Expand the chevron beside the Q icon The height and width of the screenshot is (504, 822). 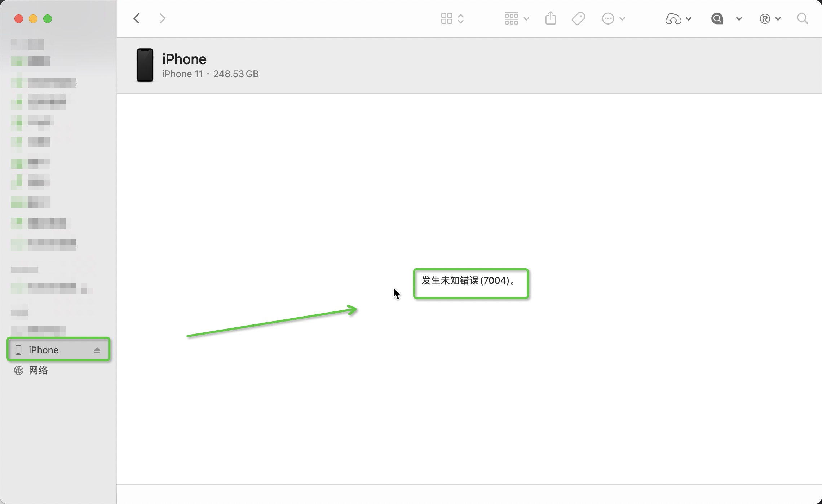739,19
